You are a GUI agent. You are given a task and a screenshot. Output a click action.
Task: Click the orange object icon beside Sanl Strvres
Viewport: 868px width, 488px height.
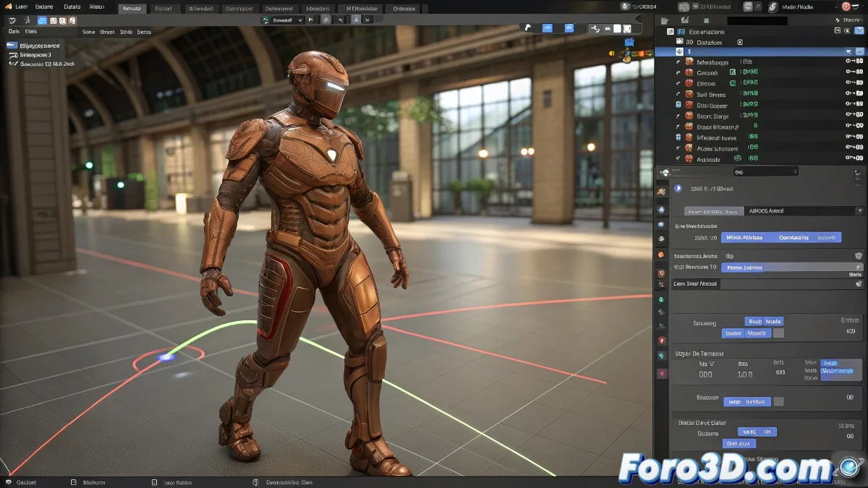(688, 94)
